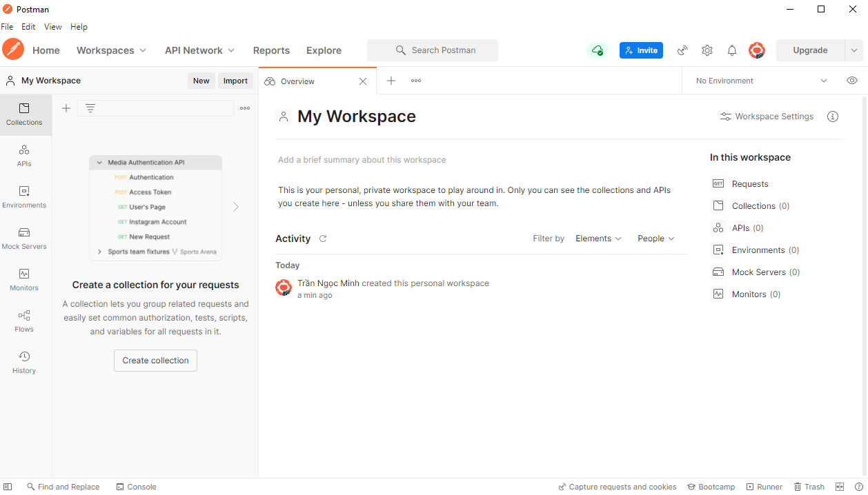
Task: Open the No Environment dropdown
Action: [761, 81]
